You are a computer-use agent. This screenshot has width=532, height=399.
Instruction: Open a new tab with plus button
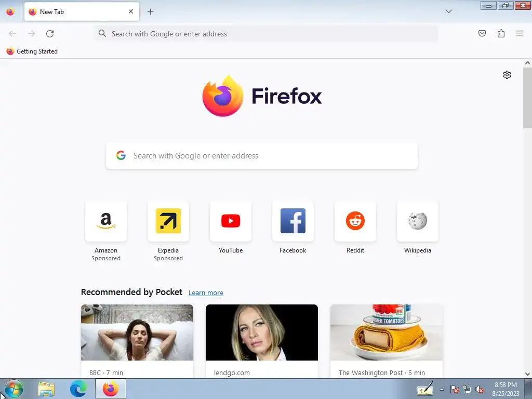(x=150, y=12)
